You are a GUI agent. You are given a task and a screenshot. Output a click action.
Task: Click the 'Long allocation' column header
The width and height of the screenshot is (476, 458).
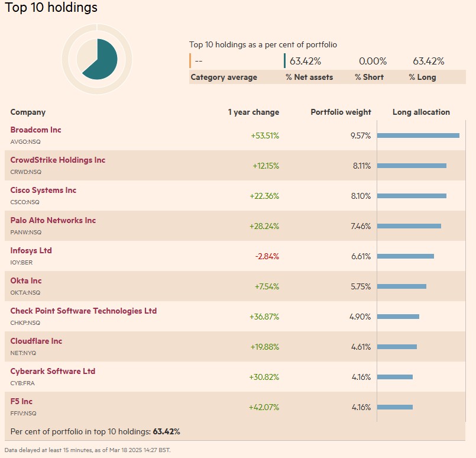coord(421,112)
